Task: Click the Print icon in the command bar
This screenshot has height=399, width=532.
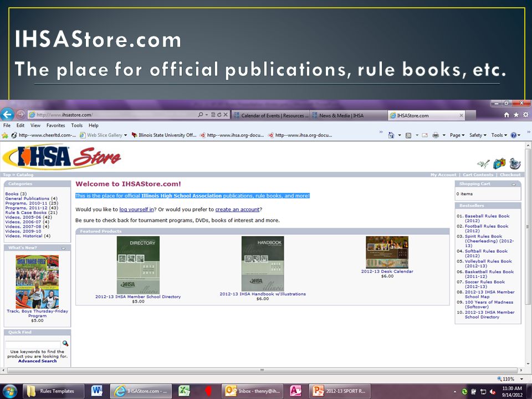Action: 436,135
